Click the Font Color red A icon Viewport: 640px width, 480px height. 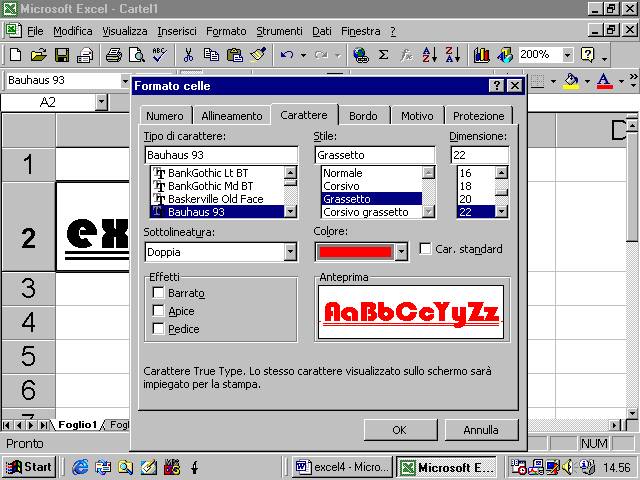click(x=604, y=81)
